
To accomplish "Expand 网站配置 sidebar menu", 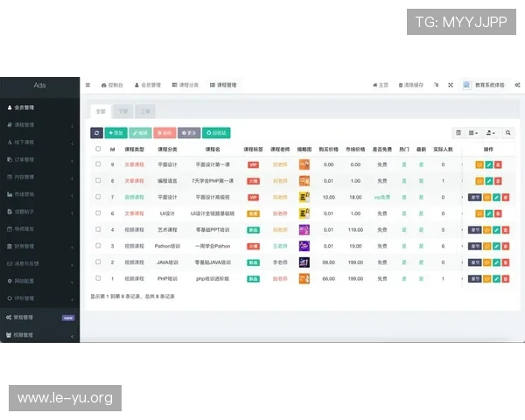I will click(x=40, y=281).
